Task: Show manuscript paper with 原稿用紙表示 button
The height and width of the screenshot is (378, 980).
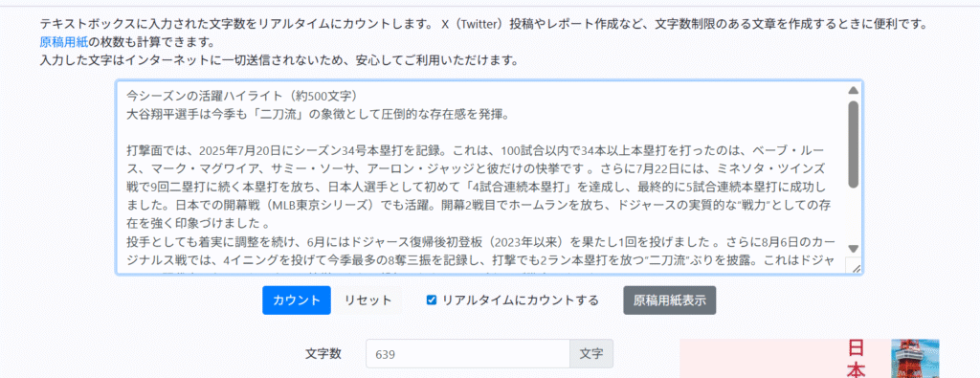Action: pos(669,300)
